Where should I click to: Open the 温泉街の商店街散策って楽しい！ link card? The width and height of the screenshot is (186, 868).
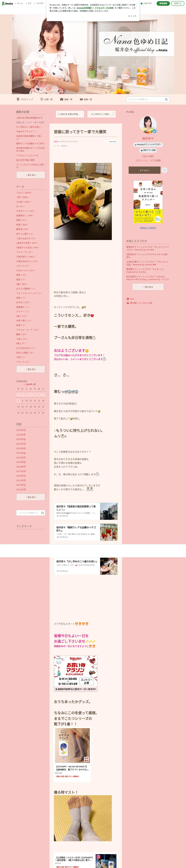point(86,511)
